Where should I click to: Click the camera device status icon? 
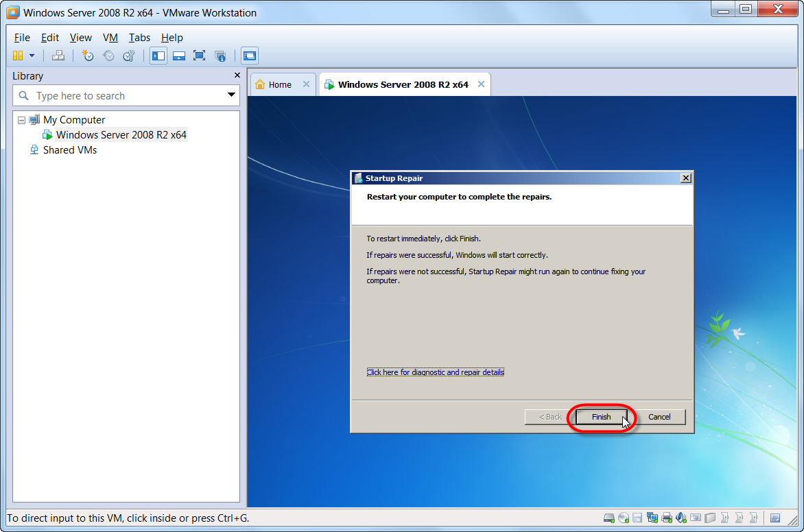(696, 518)
